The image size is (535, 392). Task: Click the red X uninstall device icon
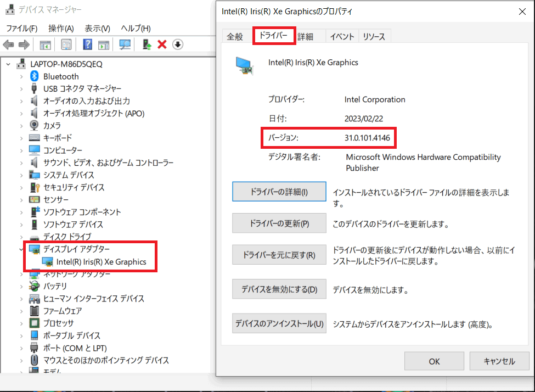(x=162, y=44)
